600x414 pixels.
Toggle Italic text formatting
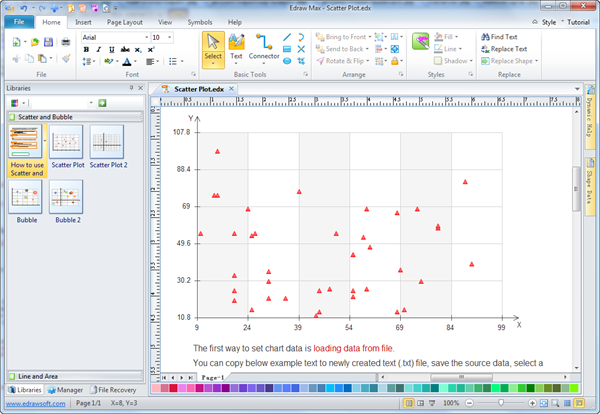coord(99,49)
